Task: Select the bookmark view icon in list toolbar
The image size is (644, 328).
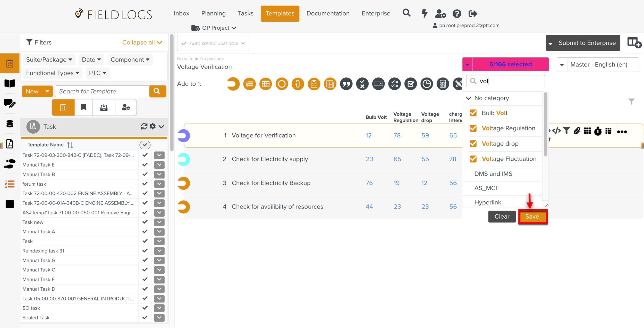Action: [x=83, y=107]
